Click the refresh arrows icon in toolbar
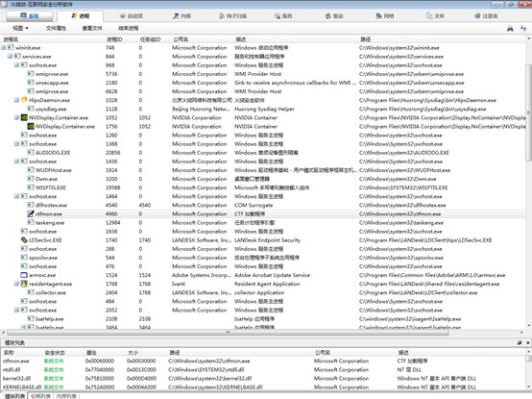Image resolution: width=532 pixels, height=399 pixels. 523,29
